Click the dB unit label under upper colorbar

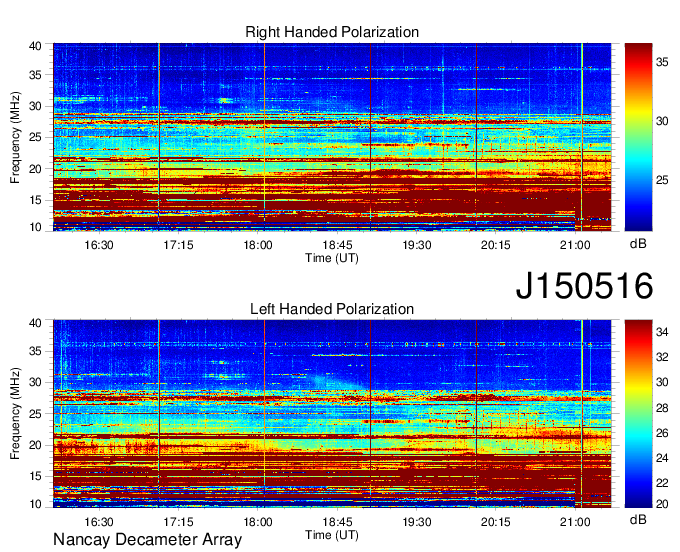(638, 244)
